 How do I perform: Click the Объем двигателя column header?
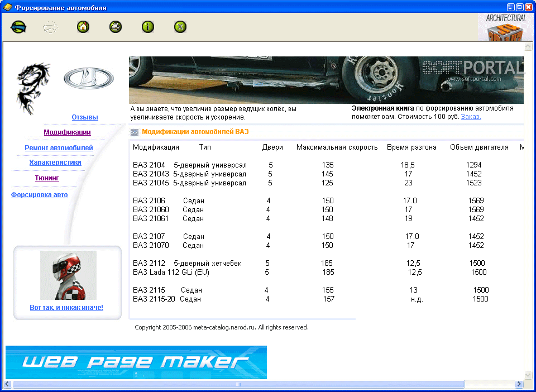coord(479,147)
